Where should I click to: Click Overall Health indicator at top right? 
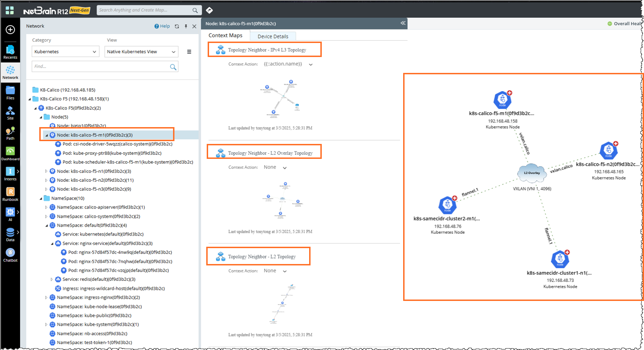pyautogui.click(x=625, y=24)
